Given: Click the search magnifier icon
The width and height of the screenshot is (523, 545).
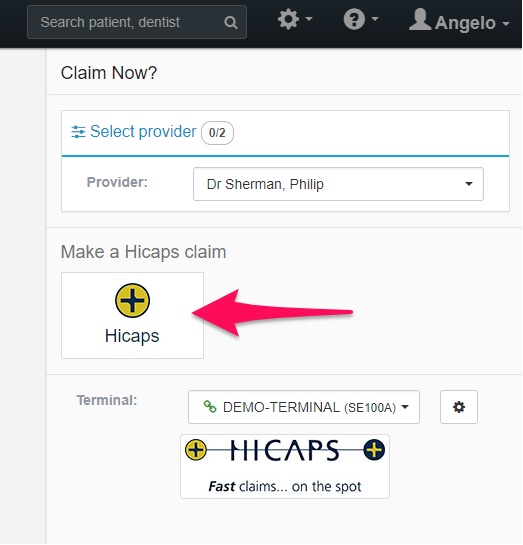Looking at the screenshot, I should (231, 23).
